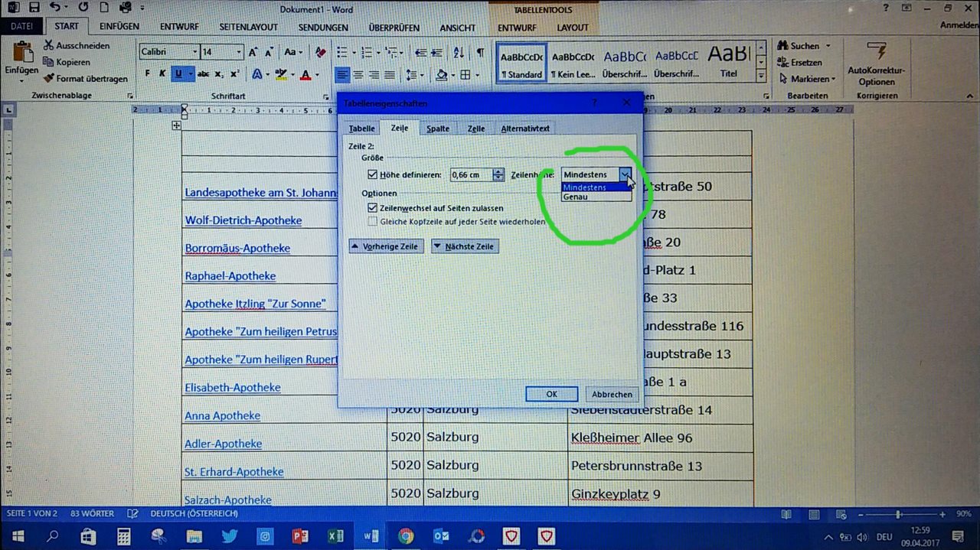
Task: Decrease the paragraph indent
Action: click(x=420, y=52)
